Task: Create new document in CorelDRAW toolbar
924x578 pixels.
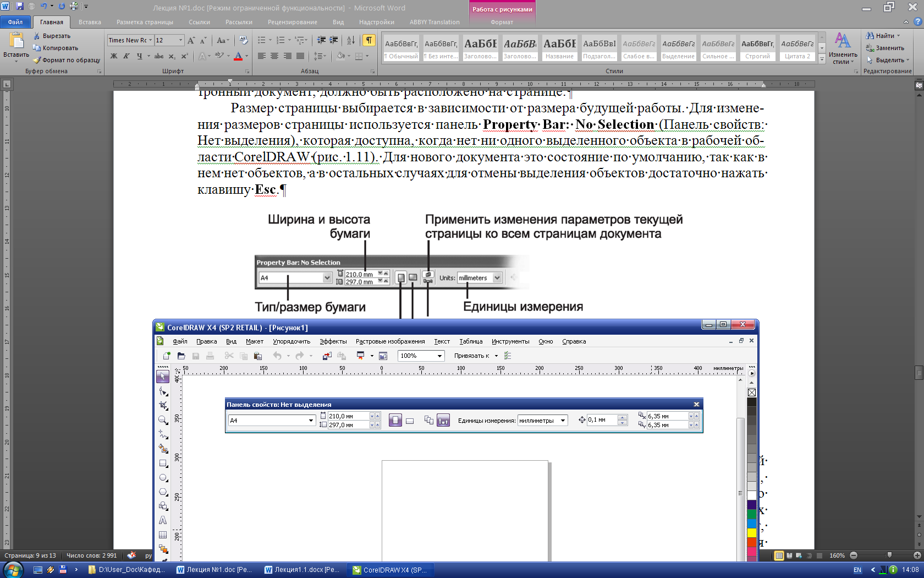Action: [166, 356]
